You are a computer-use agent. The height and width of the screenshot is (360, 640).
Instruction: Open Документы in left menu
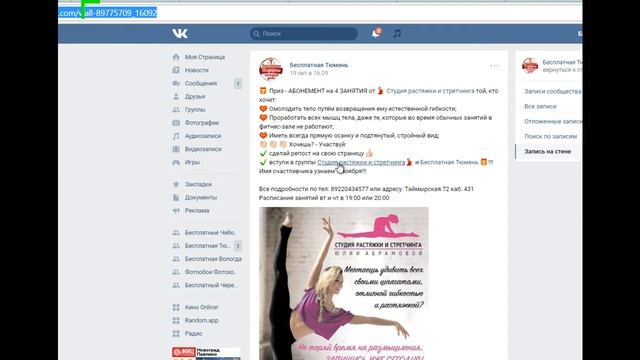[201, 197]
